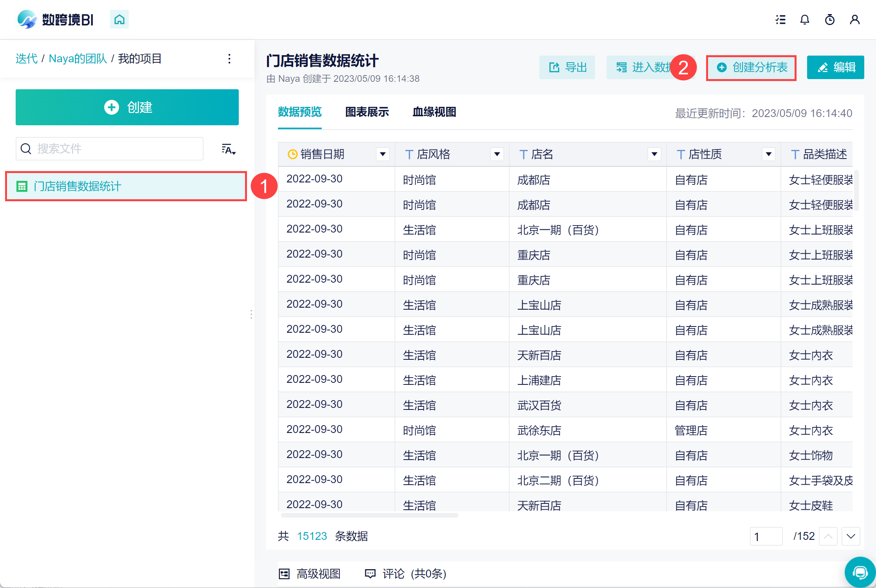Click the Naya的团队 breadcrumb link
Image resolution: width=876 pixels, height=588 pixels.
coord(78,59)
